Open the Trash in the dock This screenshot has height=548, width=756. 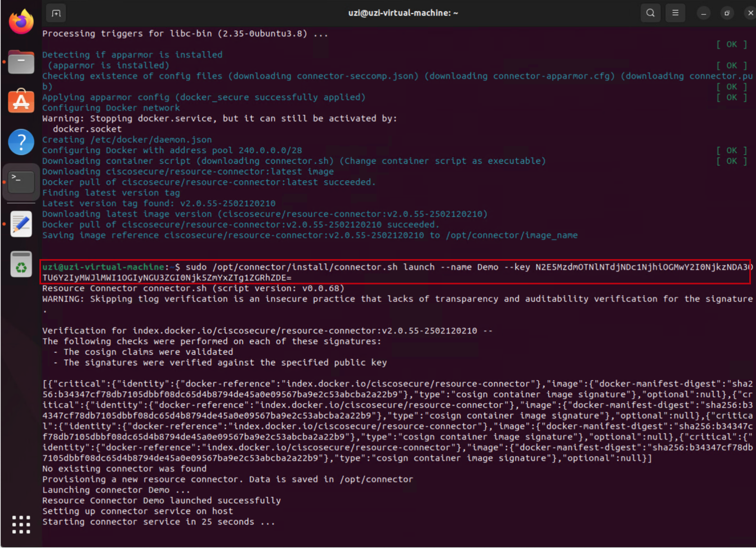pyautogui.click(x=21, y=264)
